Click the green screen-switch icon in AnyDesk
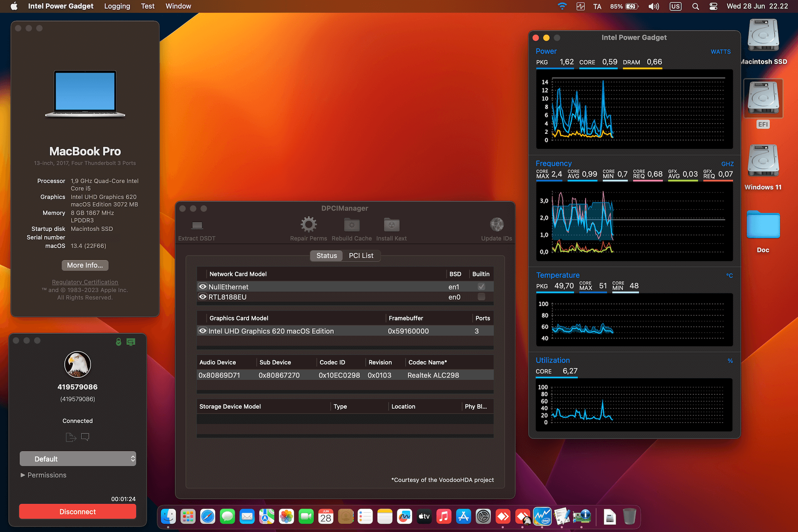The image size is (798, 532). [131, 342]
